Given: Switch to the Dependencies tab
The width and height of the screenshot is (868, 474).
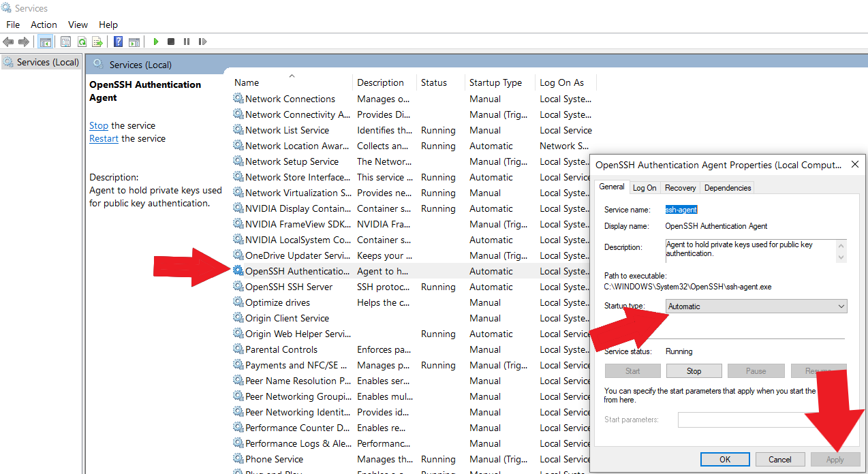Looking at the screenshot, I should point(728,188).
